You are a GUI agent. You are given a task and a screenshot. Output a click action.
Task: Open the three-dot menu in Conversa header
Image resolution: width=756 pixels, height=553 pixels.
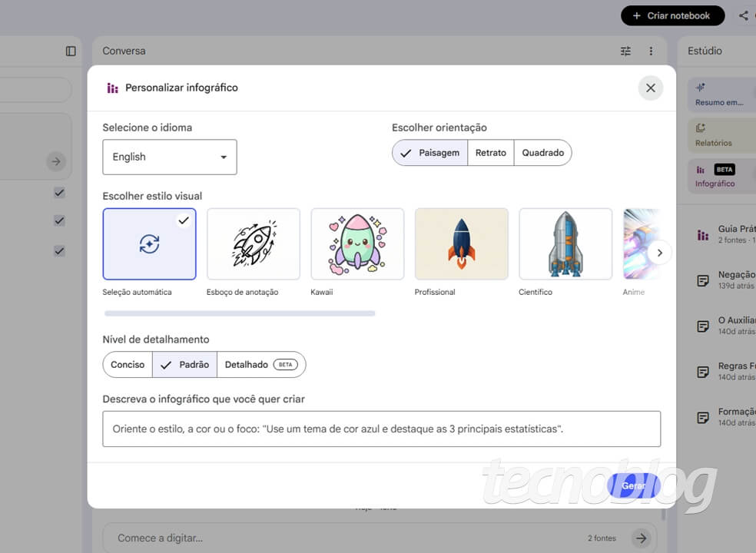point(651,51)
